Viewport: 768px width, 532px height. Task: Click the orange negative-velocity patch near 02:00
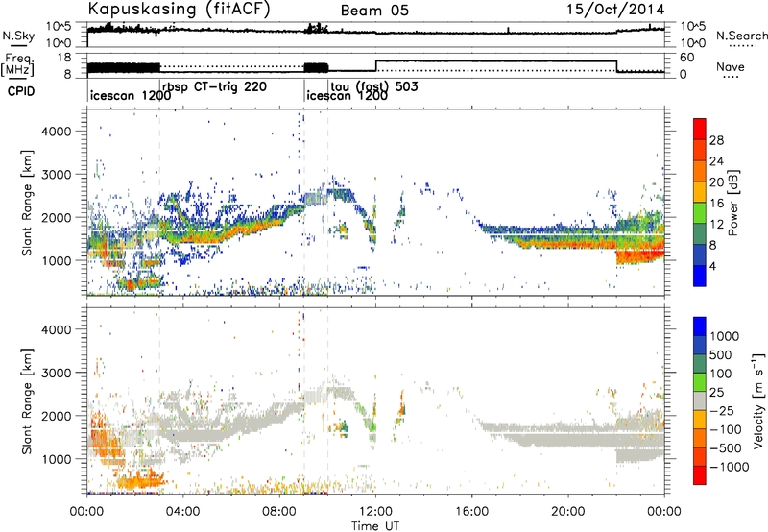coord(138,479)
